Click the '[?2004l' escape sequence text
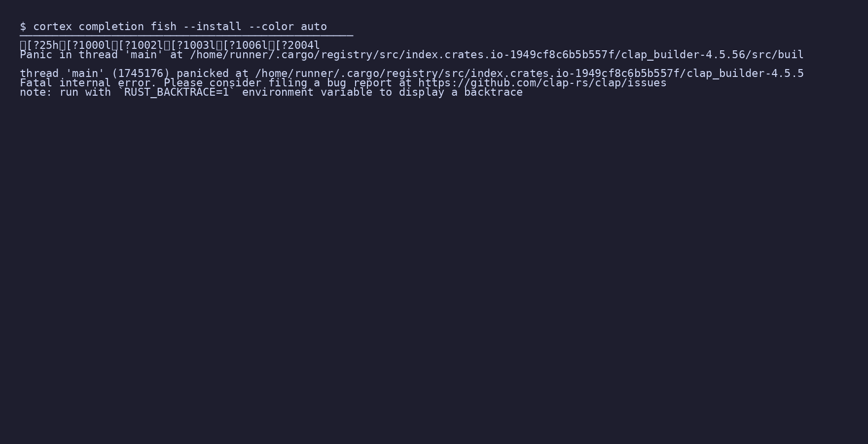This screenshot has width=868, height=444. coord(297,45)
